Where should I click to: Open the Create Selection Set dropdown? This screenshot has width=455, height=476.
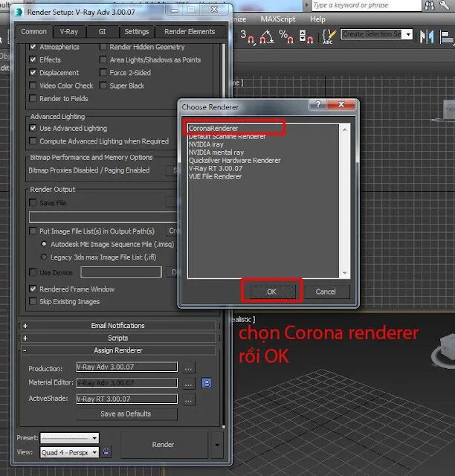click(409, 34)
